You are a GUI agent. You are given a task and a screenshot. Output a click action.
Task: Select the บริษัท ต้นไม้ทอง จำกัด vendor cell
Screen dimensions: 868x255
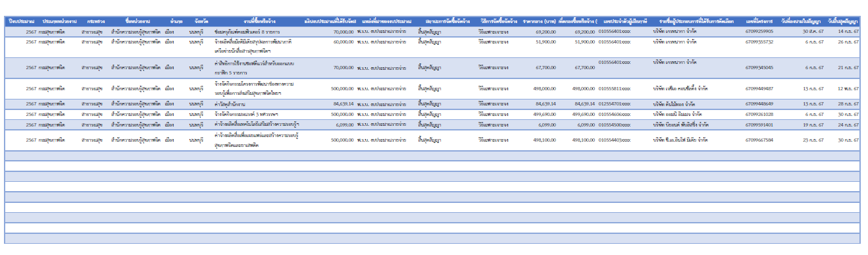(x=675, y=104)
